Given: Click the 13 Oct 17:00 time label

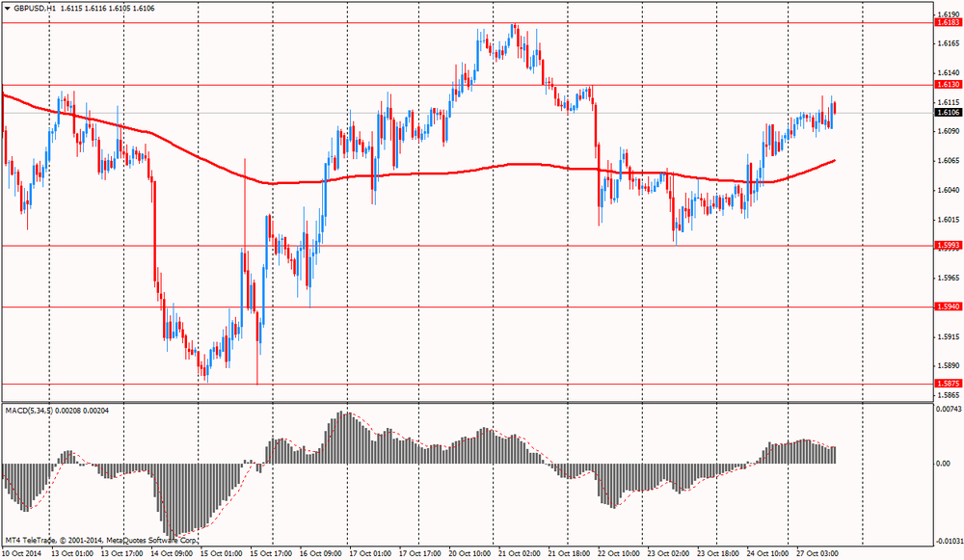Looking at the screenshot, I should tap(123, 554).
